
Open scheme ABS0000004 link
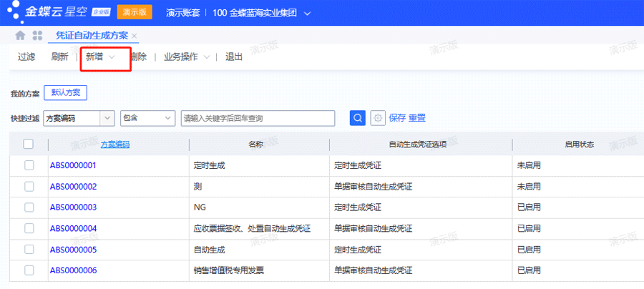pyautogui.click(x=73, y=228)
